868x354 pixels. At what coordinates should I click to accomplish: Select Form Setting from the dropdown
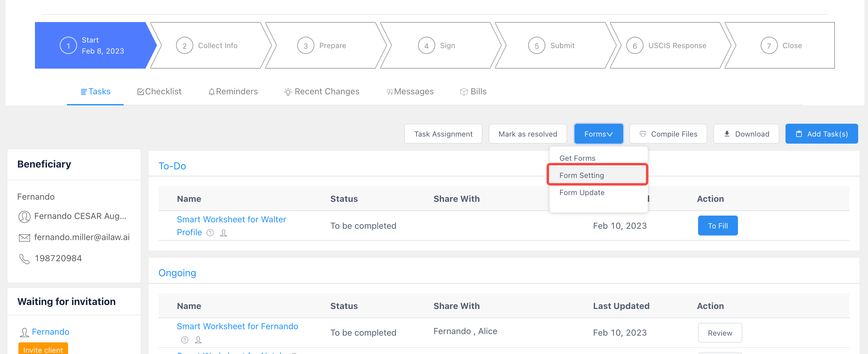(x=582, y=175)
